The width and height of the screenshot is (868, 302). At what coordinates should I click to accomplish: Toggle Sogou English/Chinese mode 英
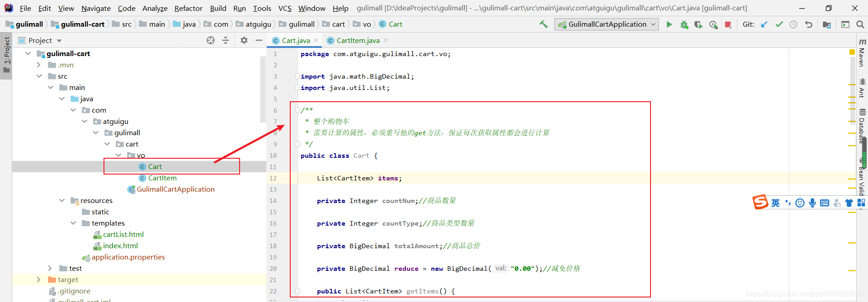click(x=775, y=203)
